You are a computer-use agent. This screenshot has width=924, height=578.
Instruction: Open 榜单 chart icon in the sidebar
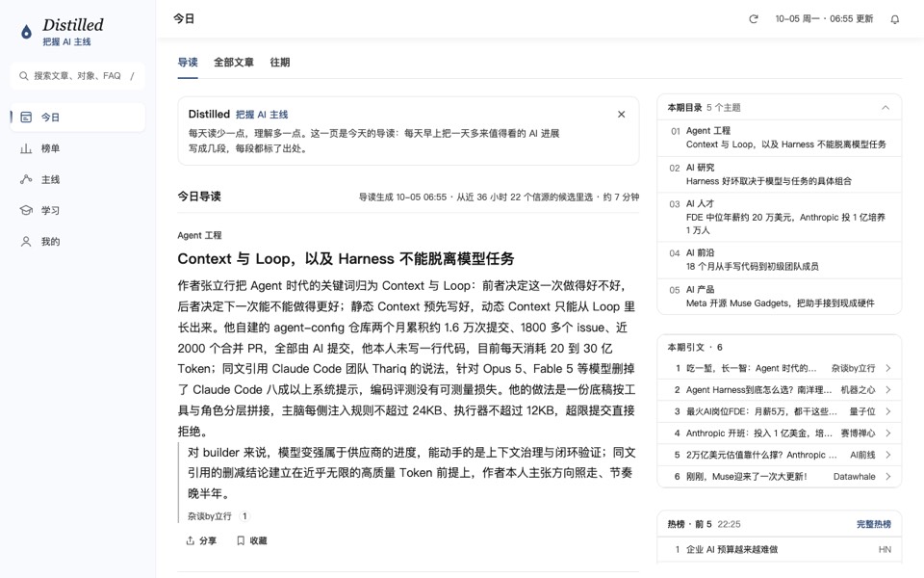point(26,148)
